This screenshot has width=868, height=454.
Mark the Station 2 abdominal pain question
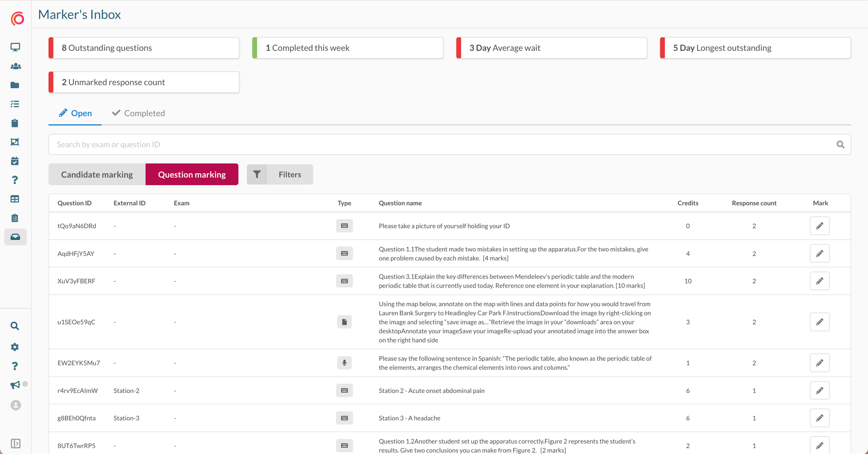click(819, 390)
